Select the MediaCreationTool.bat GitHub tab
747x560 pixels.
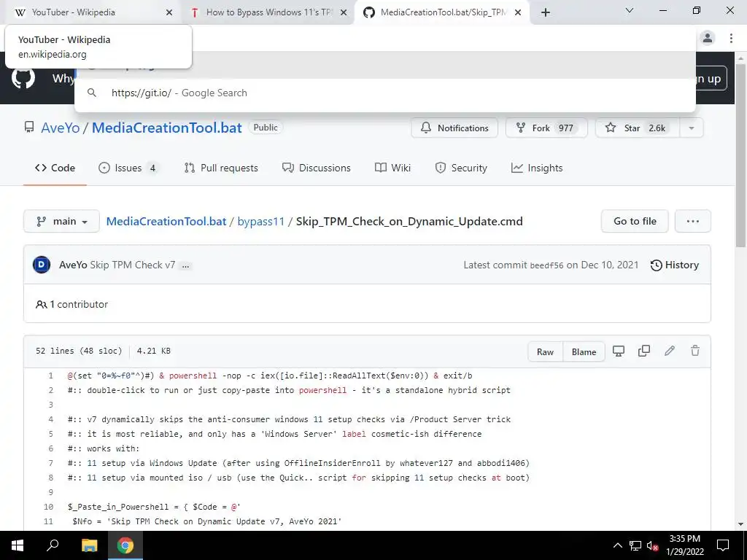pos(442,13)
